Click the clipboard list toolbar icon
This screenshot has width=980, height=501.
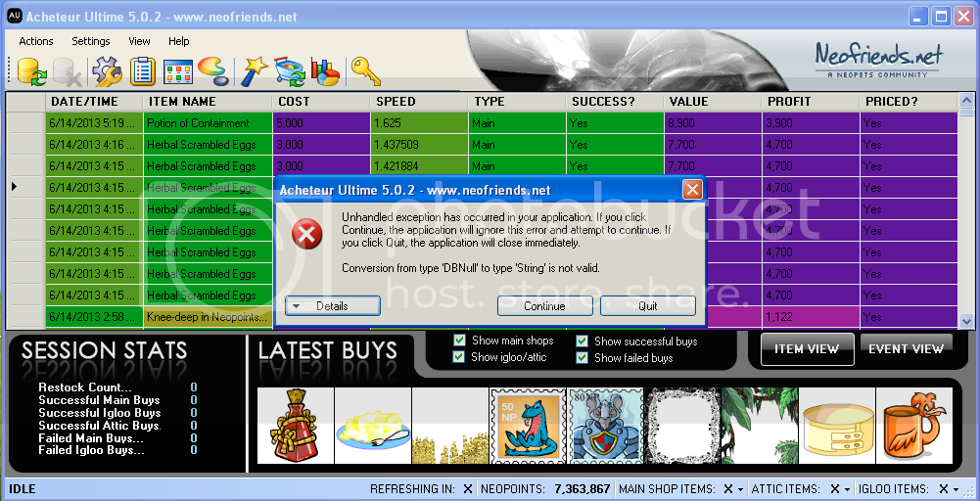pyautogui.click(x=142, y=71)
